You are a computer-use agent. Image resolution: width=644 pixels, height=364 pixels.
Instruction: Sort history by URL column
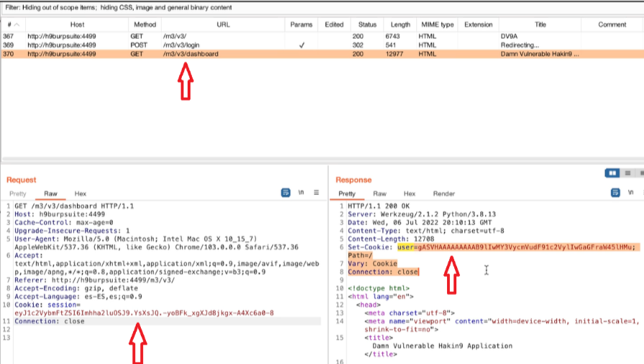pyautogui.click(x=223, y=24)
